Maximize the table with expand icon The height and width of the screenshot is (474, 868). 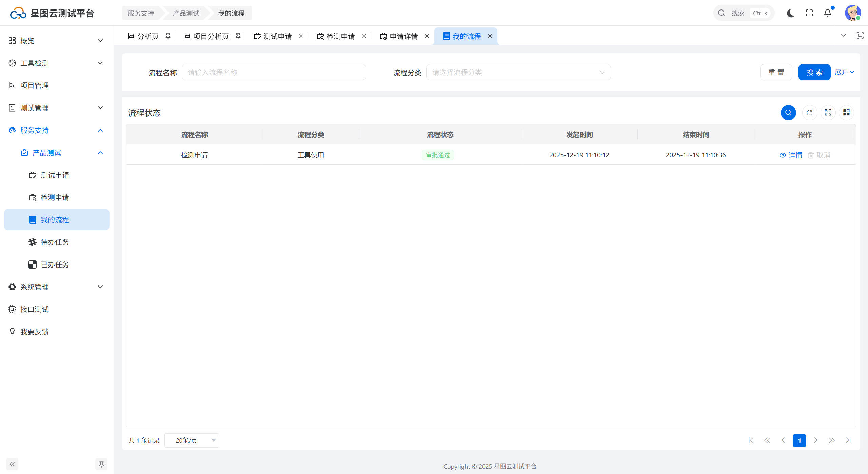point(828,113)
